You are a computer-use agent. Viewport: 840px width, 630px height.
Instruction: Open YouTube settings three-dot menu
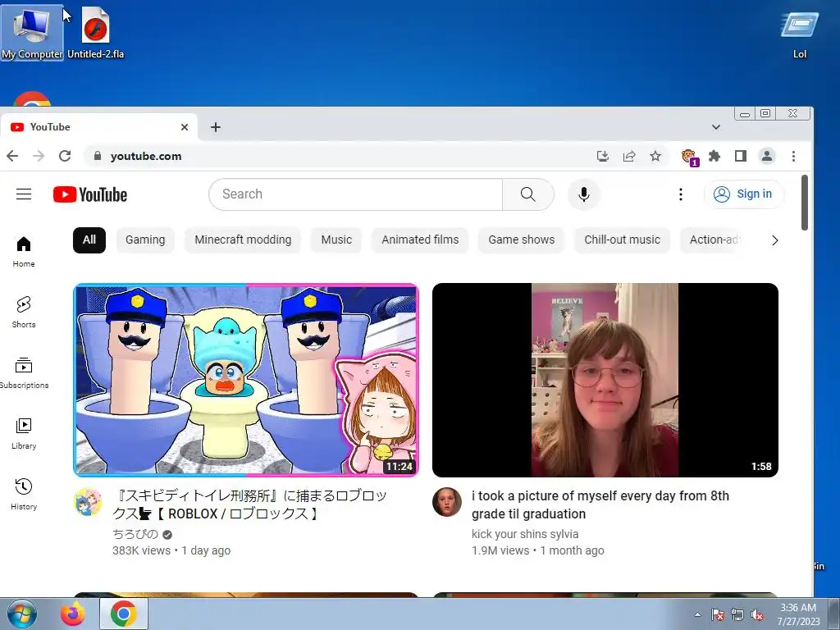[x=680, y=194]
